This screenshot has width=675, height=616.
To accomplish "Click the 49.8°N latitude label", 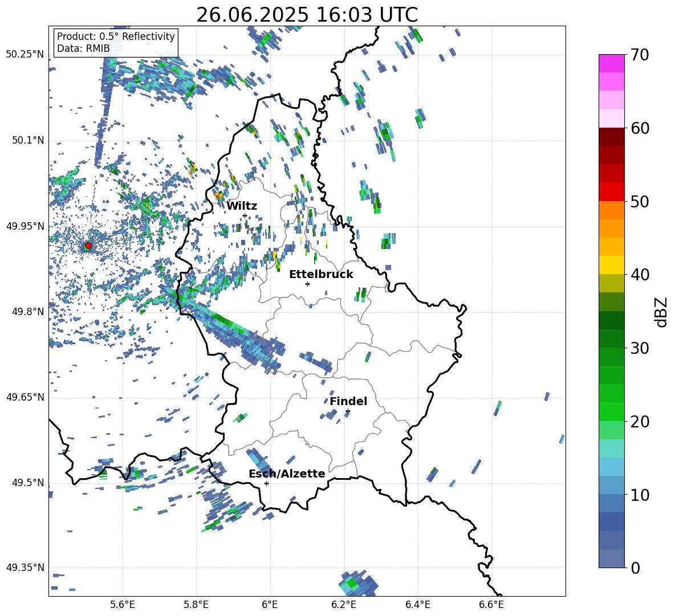I will click(28, 312).
